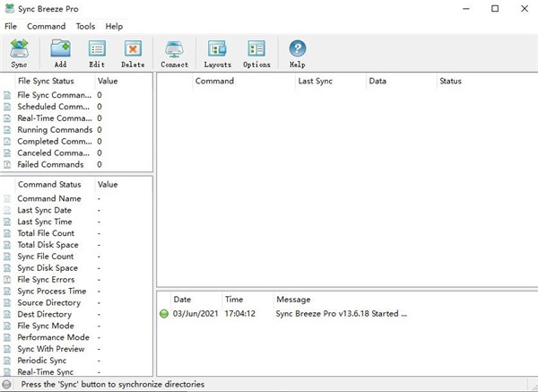Open the Tools menu
The image size is (538, 392).
85,27
